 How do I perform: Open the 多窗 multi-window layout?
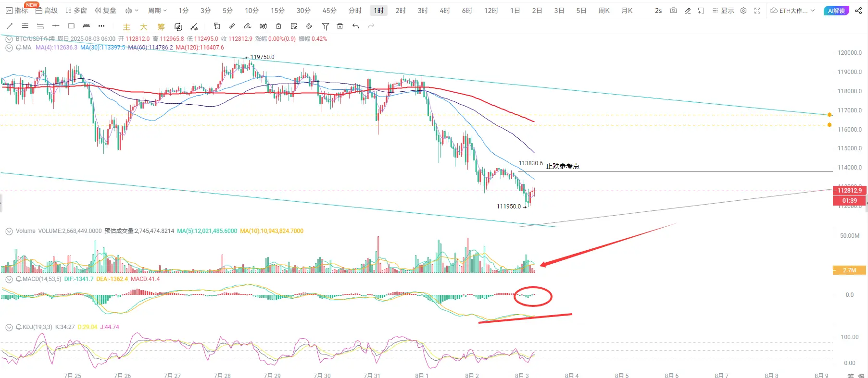76,11
